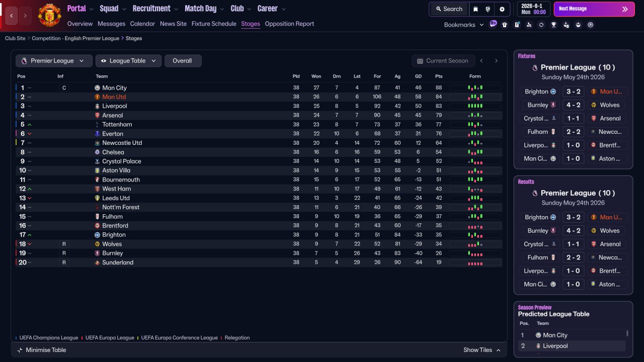Click the Man City badge in the league table
The image size is (644, 362).
click(x=97, y=88)
